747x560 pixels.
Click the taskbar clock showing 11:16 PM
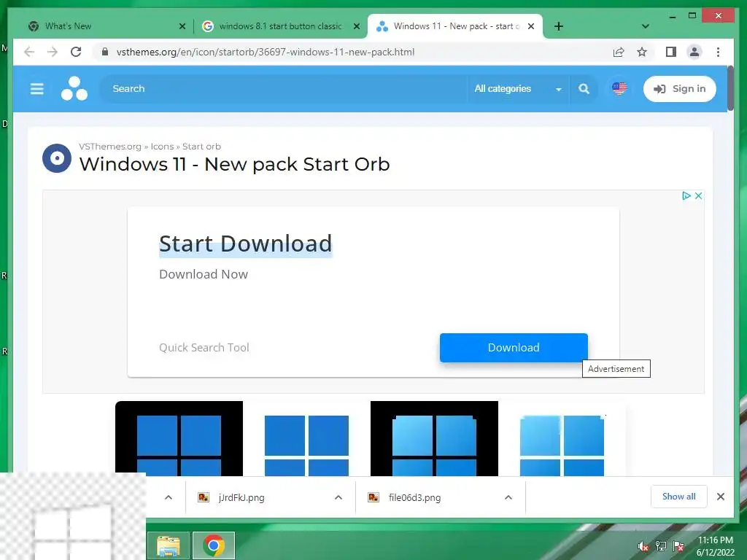click(x=715, y=546)
